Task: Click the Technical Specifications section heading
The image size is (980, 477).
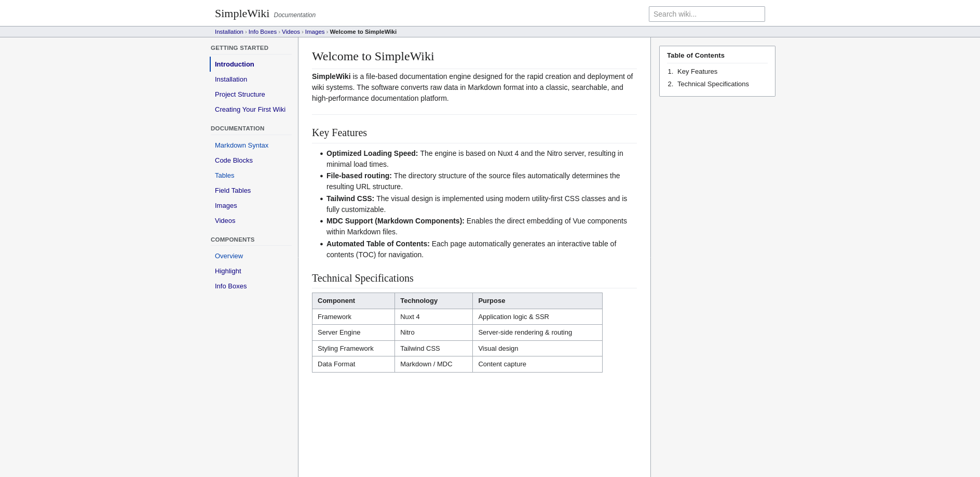Action: tap(363, 278)
